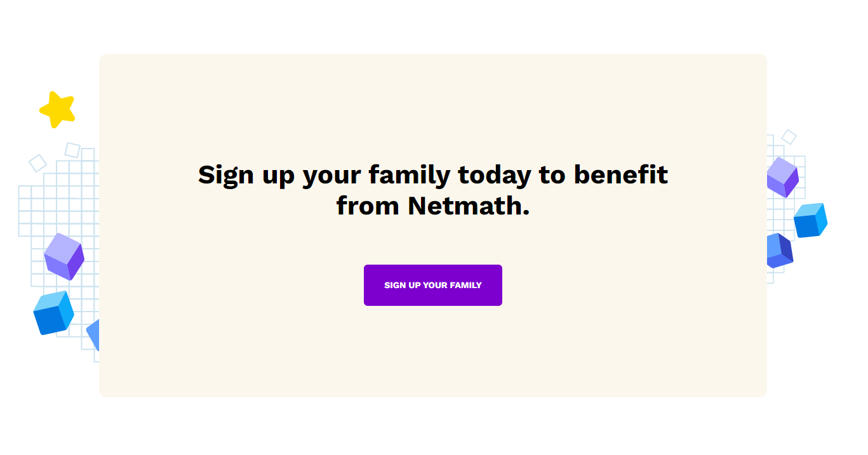The height and width of the screenshot is (455, 868).
Task: Click the word "from" in the heading
Action: 368,206
